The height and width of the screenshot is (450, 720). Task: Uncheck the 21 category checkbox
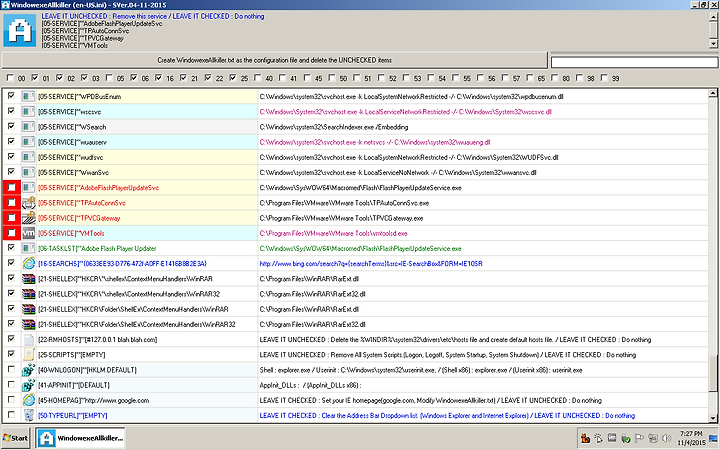183,78
